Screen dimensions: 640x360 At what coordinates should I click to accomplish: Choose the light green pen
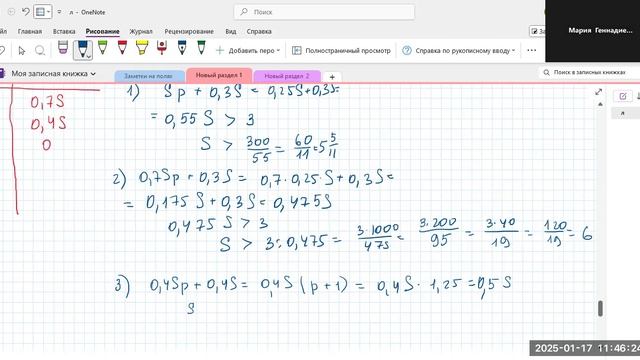(x=102, y=48)
